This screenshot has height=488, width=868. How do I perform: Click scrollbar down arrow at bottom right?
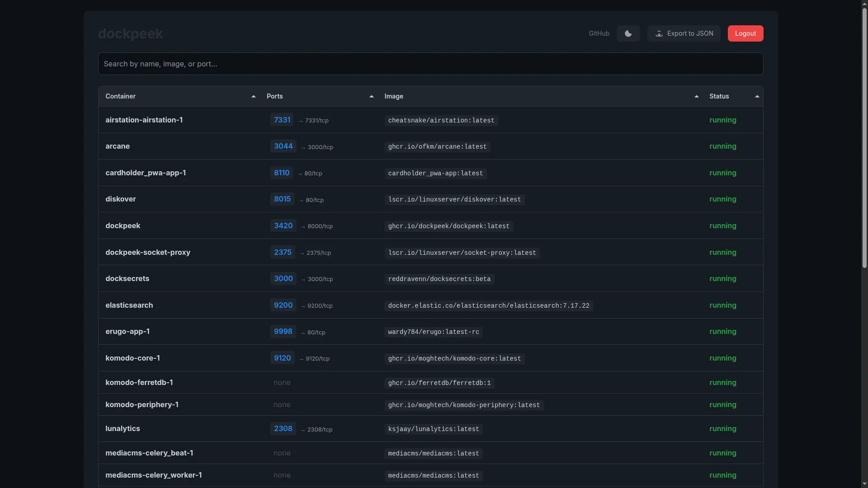pos(864,484)
